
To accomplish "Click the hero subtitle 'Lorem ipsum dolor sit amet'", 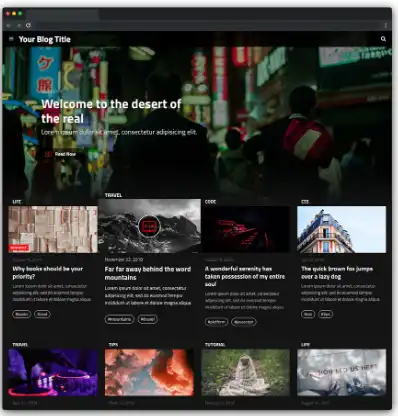I will [x=119, y=132].
